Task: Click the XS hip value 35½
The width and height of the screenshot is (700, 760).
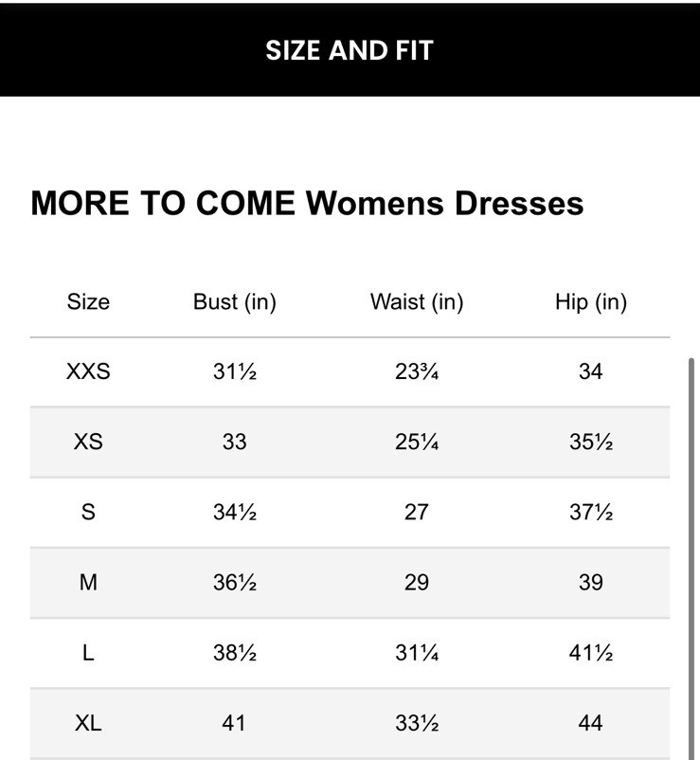Action: click(x=590, y=442)
